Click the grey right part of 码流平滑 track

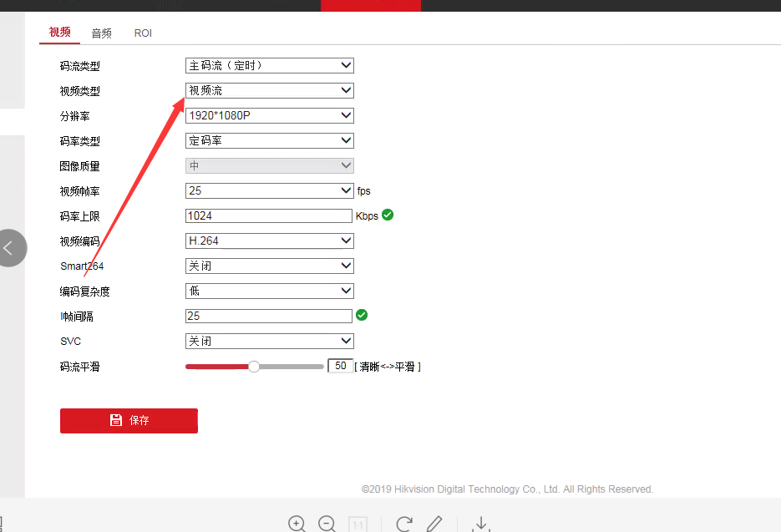click(292, 367)
